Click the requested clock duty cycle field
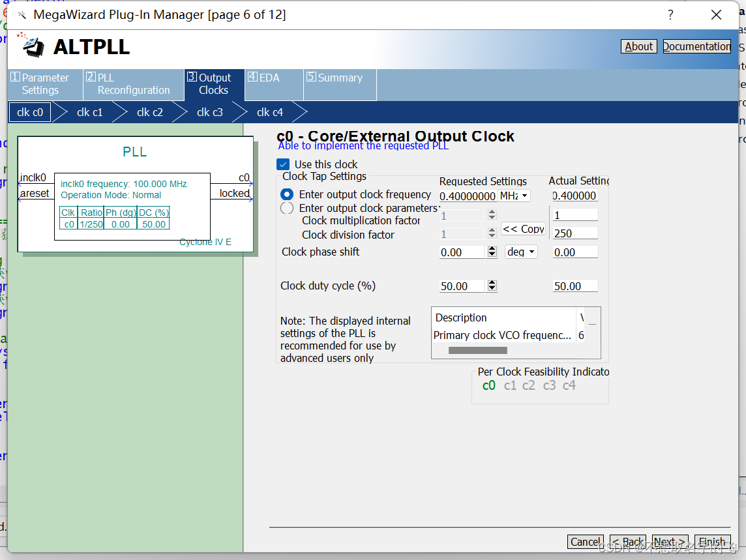 (462, 286)
